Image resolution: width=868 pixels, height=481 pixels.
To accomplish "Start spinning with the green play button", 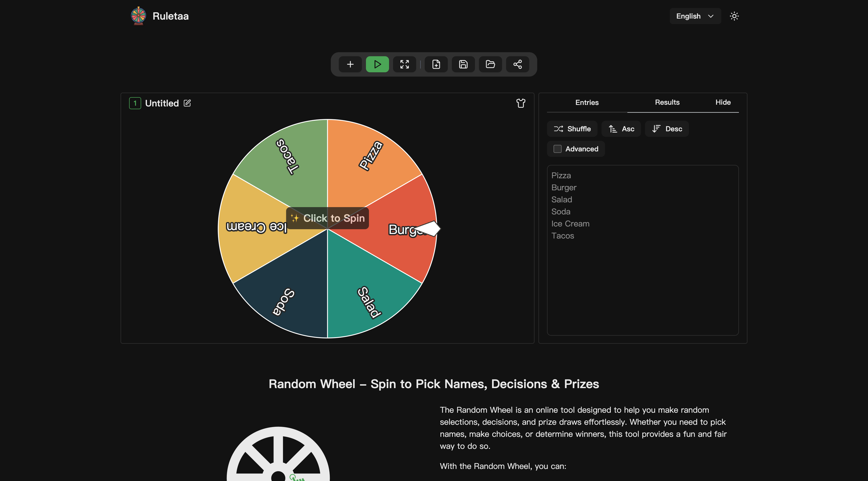I will 377,64.
